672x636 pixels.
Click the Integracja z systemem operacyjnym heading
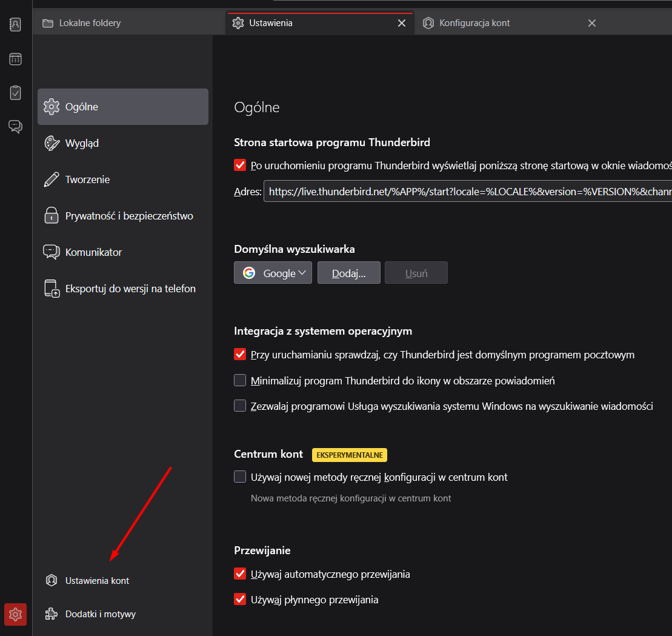click(x=323, y=331)
